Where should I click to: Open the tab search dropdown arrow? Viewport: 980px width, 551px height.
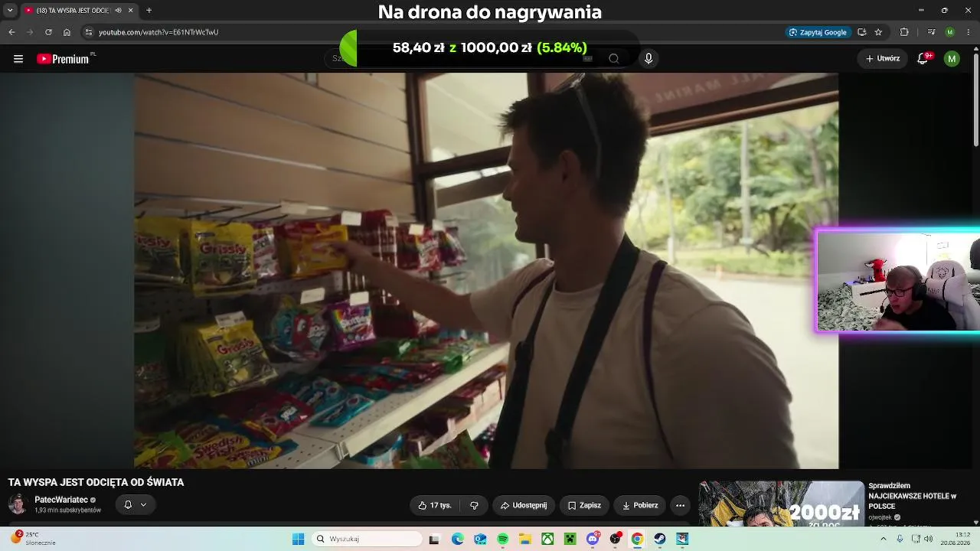[x=10, y=11]
